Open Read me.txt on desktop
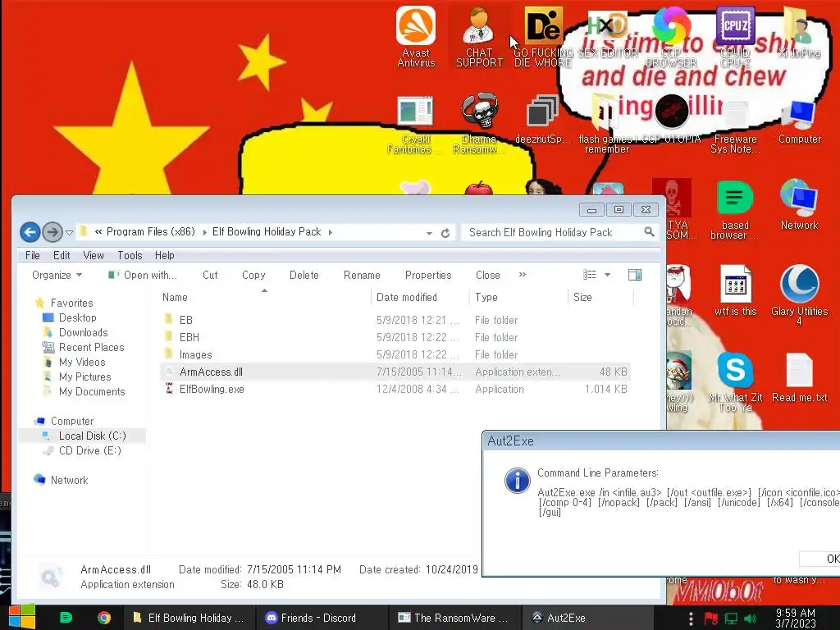Image resolution: width=840 pixels, height=630 pixels. pyautogui.click(x=799, y=377)
